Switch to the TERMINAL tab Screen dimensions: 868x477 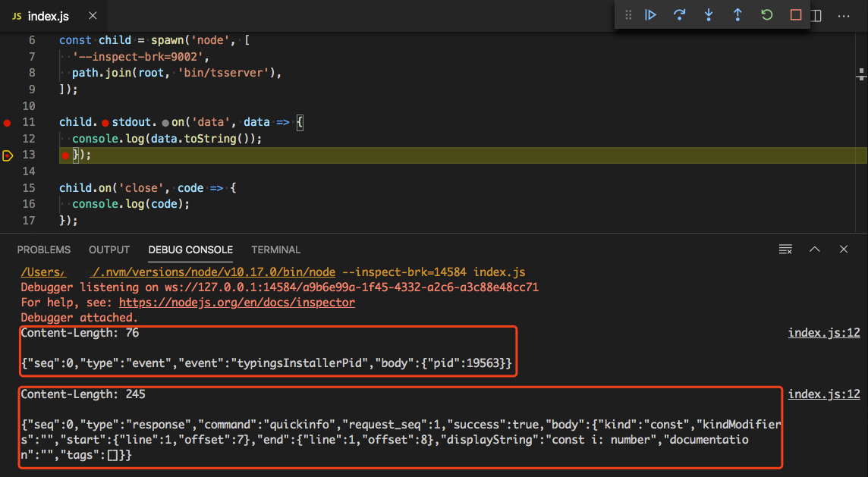tap(275, 249)
